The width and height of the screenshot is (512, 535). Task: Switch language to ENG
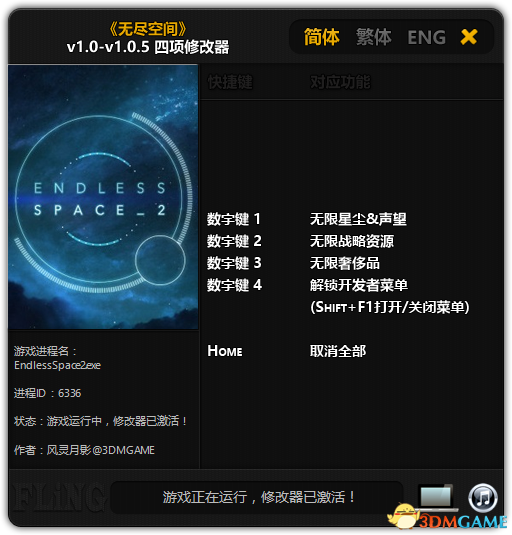pos(427,38)
